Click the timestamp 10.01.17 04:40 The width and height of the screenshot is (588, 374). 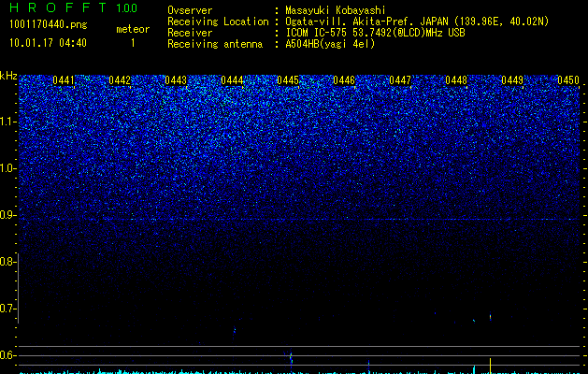tap(48, 43)
